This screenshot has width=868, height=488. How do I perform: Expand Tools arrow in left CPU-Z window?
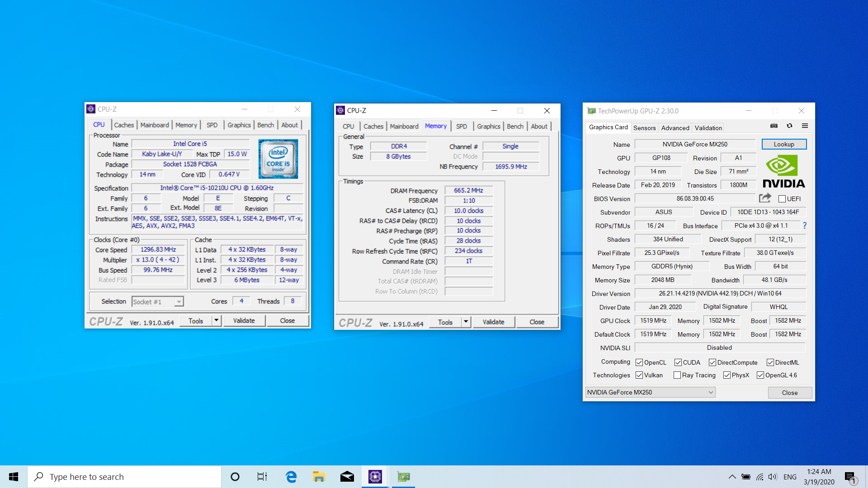pos(216,320)
